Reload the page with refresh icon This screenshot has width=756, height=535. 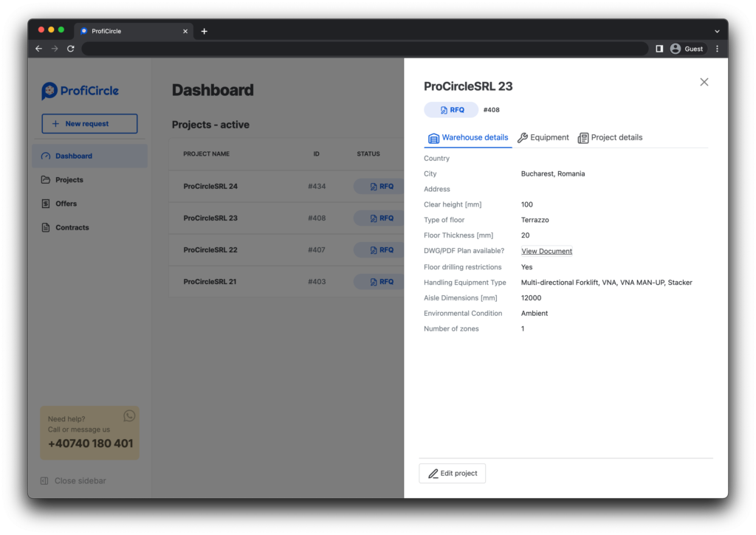[x=71, y=49]
